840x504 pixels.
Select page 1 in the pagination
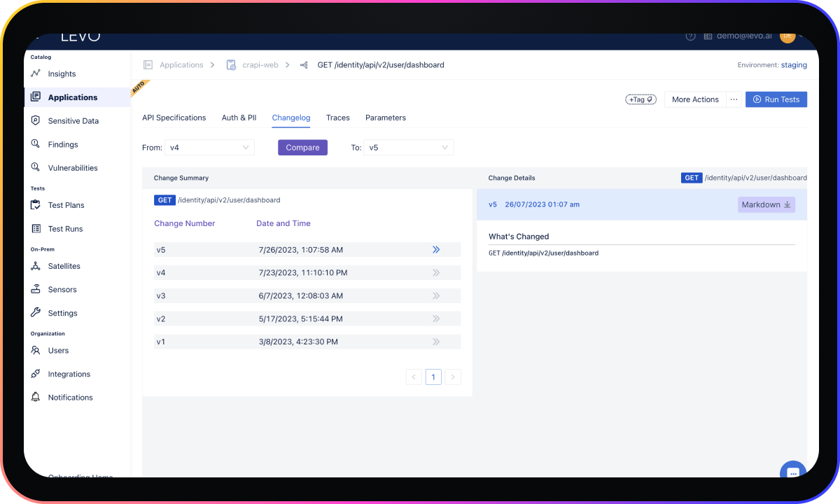pyautogui.click(x=433, y=377)
